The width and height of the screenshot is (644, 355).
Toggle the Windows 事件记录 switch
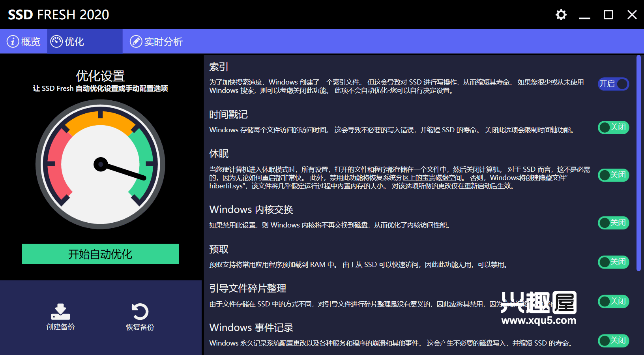[x=614, y=340]
